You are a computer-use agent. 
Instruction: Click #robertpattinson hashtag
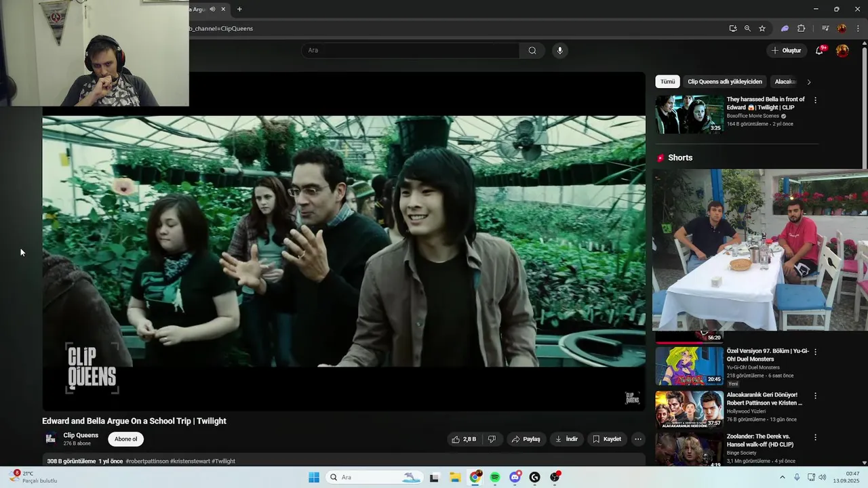pyautogui.click(x=147, y=462)
